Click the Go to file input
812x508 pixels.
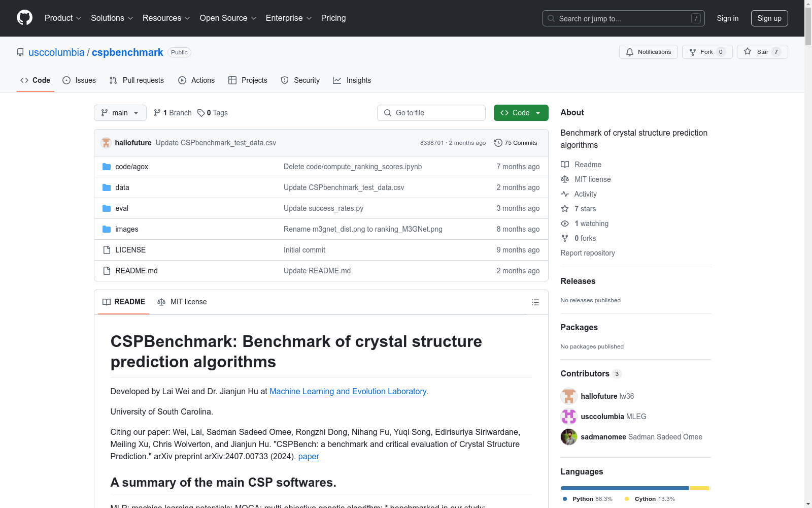click(x=431, y=113)
